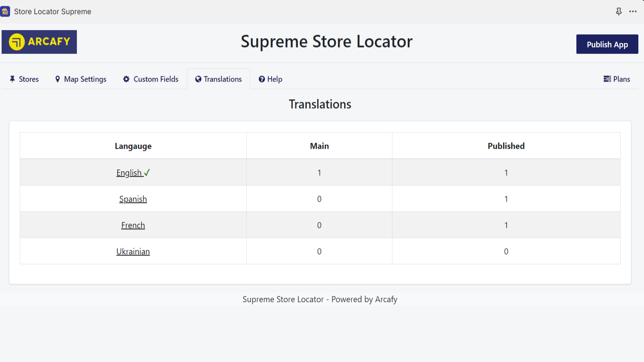644x362 pixels.
Task: Pin the app using the pin icon
Action: coord(619,12)
